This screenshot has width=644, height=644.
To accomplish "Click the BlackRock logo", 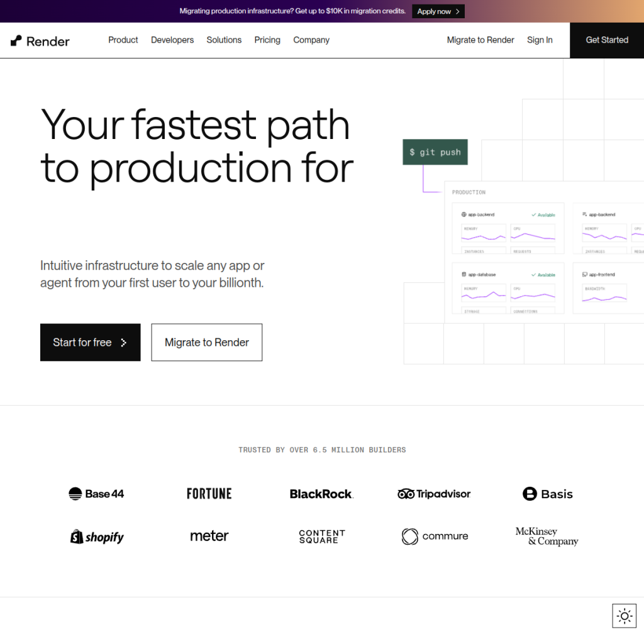I will pyautogui.click(x=321, y=494).
